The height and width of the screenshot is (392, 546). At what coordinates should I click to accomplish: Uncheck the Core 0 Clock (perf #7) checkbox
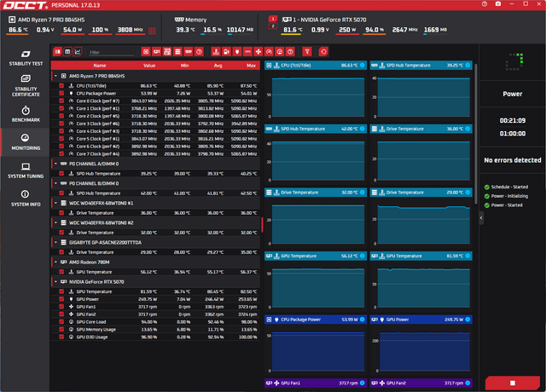[61, 101]
